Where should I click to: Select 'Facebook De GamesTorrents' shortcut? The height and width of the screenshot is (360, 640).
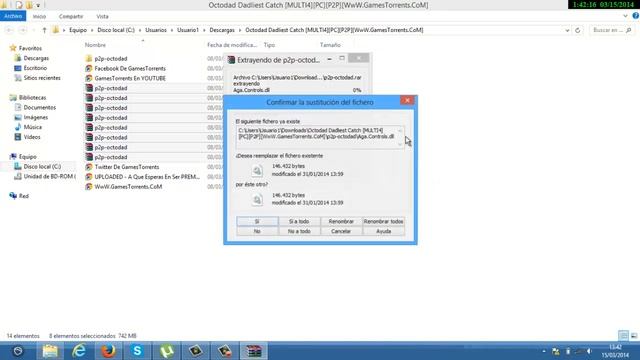click(130, 69)
